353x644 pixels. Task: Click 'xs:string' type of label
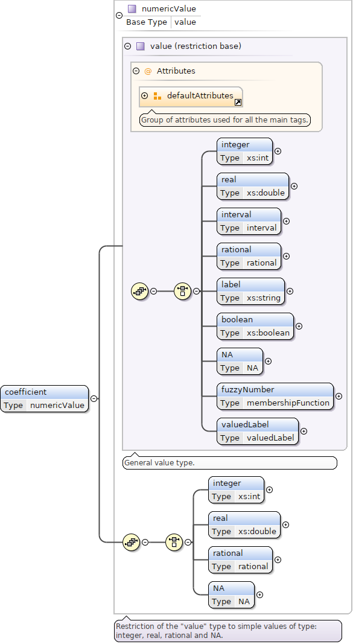pyautogui.click(x=264, y=298)
